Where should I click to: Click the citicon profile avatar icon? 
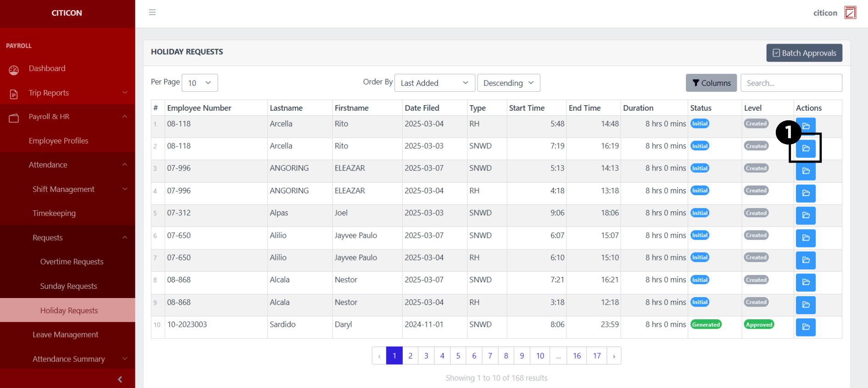pos(850,12)
